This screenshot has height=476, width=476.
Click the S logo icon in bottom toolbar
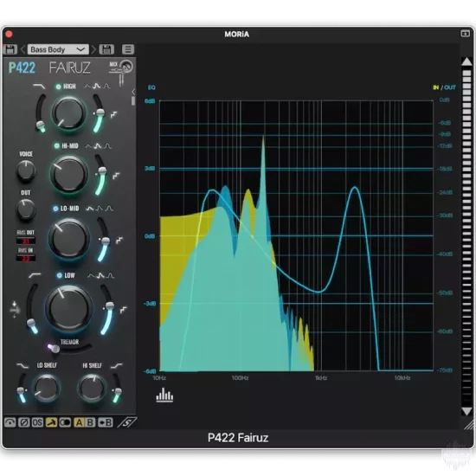(x=127, y=422)
